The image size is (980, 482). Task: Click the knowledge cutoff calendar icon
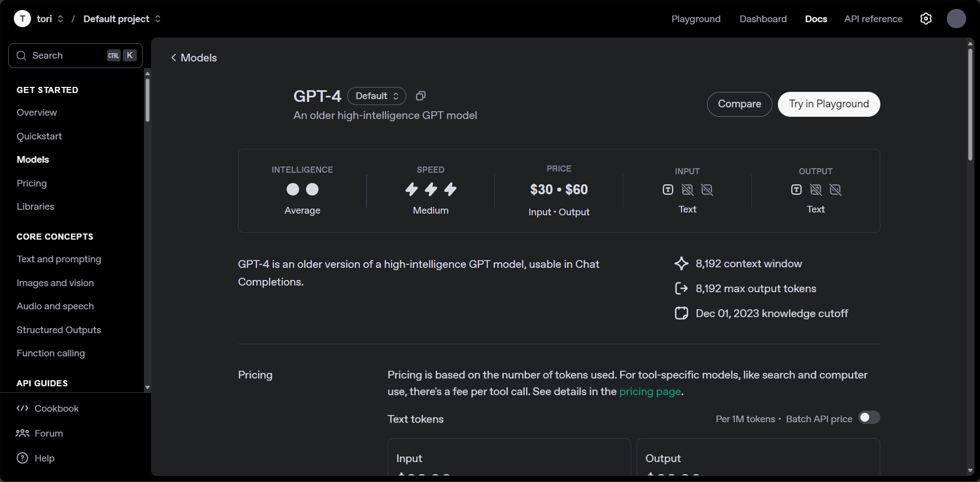pos(682,313)
